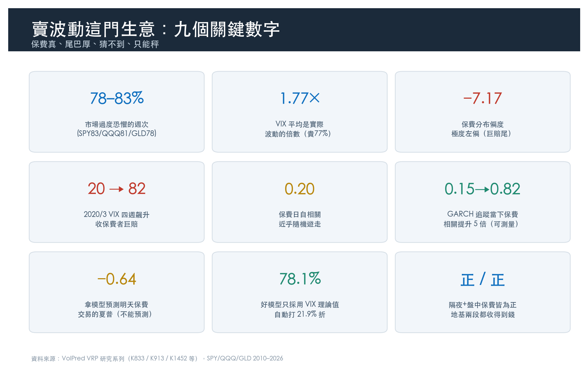Viewport: 588px width, 374px height.
Task: Click the subtitle 保費真、尾巴厚、猜不到、只能秤
Action: [95, 44]
